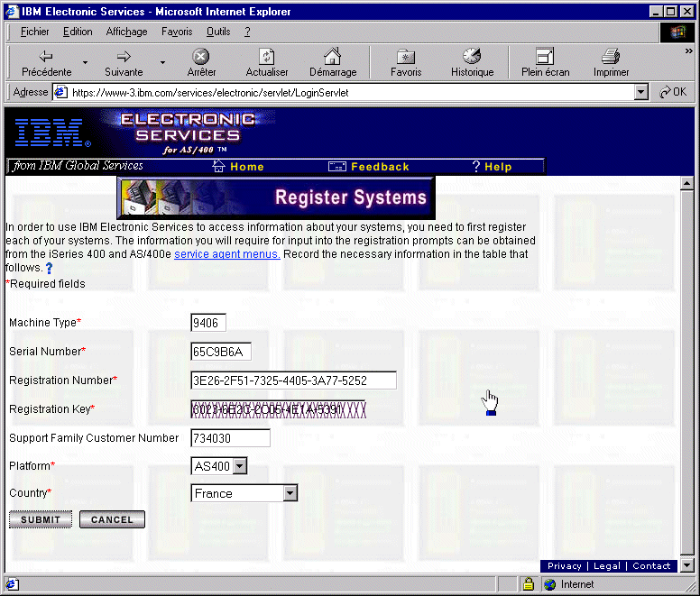The width and height of the screenshot is (700, 596).
Task: Open the ? help menu
Action: coord(247,32)
